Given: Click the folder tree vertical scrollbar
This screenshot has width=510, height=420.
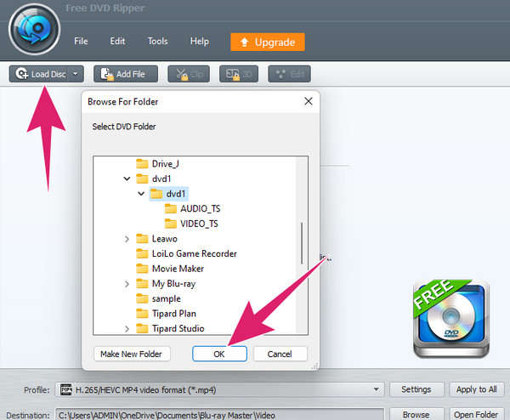Looking at the screenshot, I should pyautogui.click(x=302, y=244).
